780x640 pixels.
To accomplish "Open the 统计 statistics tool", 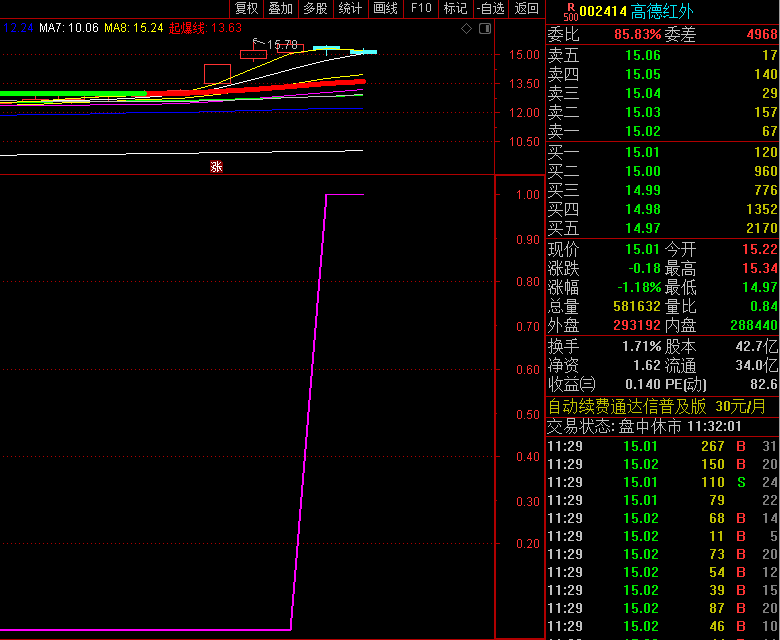I will click(350, 8).
